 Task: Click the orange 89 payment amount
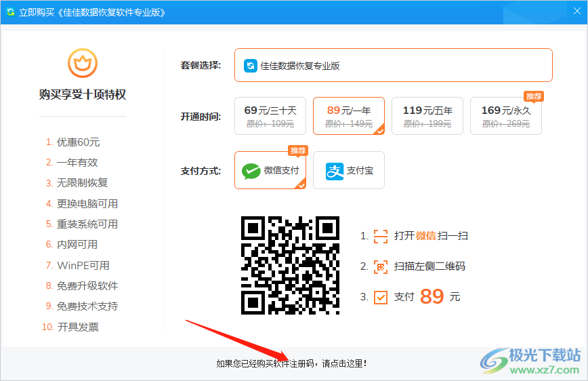click(x=432, y=296)
